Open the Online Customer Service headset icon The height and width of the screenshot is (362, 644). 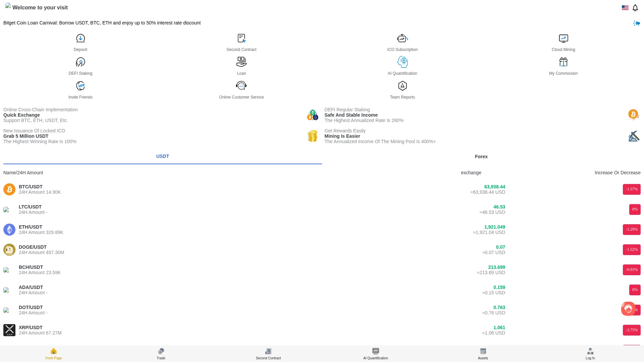[x=241, y=86]
